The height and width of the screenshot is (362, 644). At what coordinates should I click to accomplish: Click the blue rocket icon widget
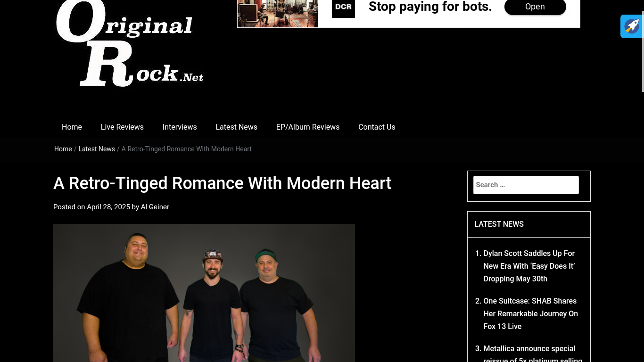tap(632, 26)
